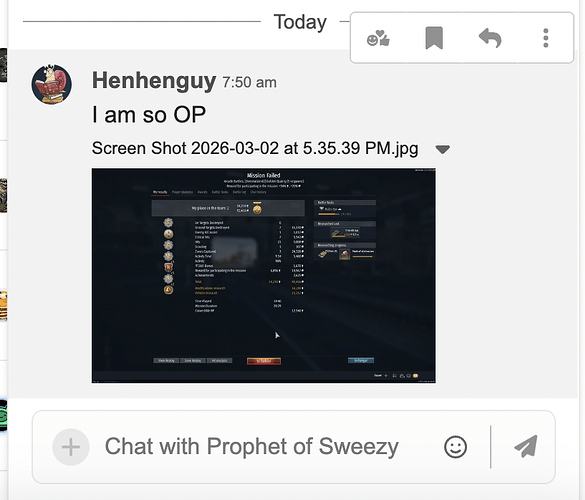Viewport: 585px width, 500px height.
Task: Click blue hangar button in game screenshot
Action: tap(361, 360)
